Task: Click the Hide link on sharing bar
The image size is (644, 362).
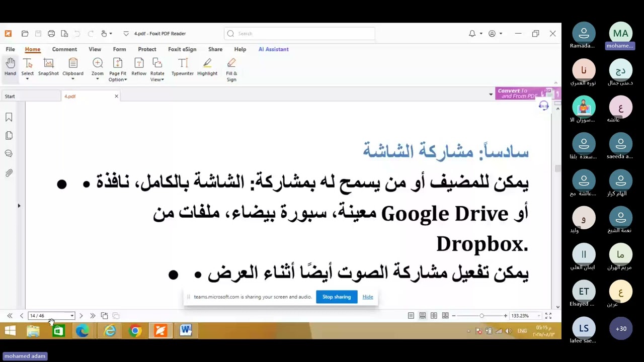Action: 368,297
